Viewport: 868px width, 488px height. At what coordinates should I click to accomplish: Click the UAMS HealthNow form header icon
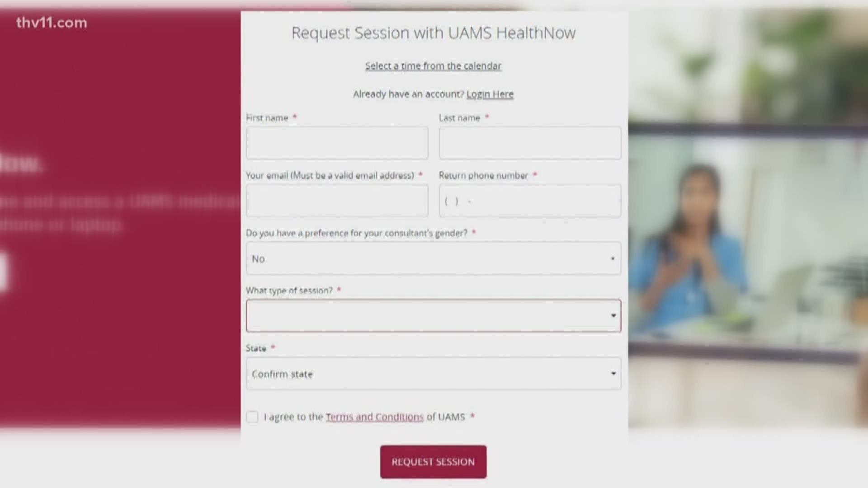click(434, 32)
